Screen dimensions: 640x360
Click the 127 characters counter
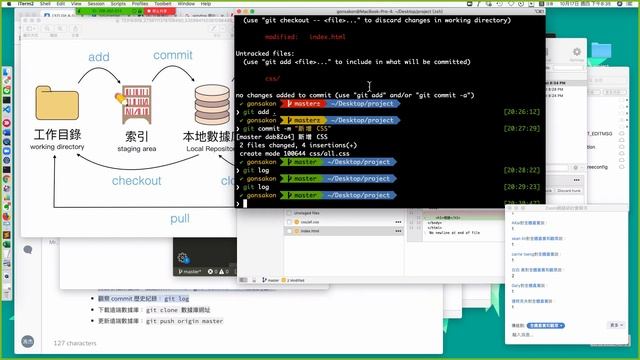tap(75, 343)
